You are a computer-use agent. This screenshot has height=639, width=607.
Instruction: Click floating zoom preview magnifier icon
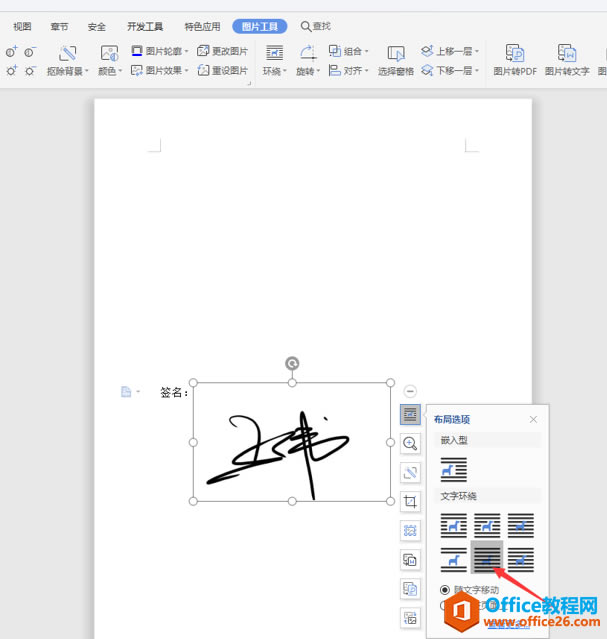click(x=410, y=444)
